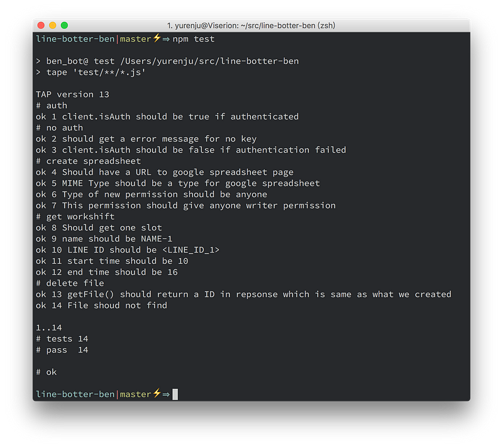Viewport: 503px width, 448px height.
Task: Click the '# delete file' comment line
Action: [x=70, y=283]
